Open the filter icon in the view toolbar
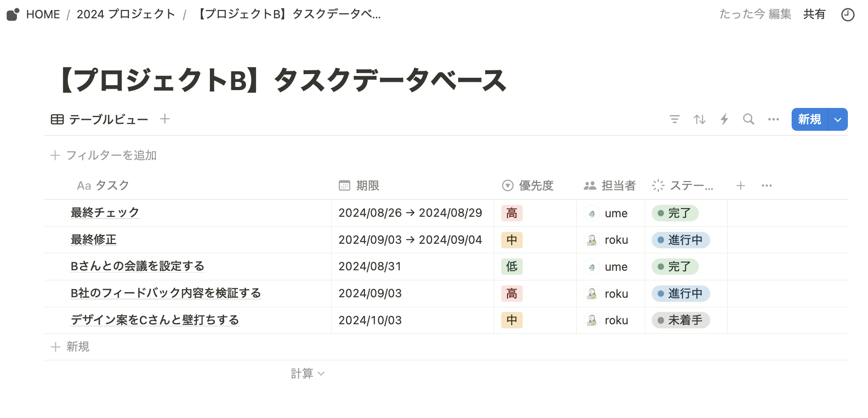This screenshot has height=418, width=868. (675, 119)
